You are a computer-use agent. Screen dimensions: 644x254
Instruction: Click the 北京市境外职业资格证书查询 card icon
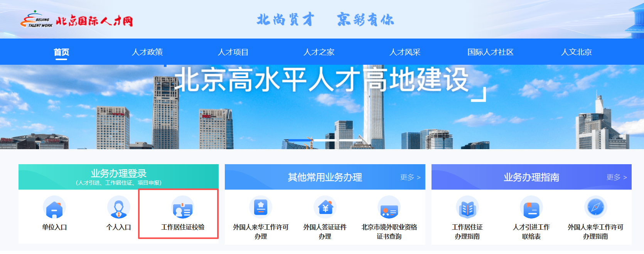[x=389, y=207]
